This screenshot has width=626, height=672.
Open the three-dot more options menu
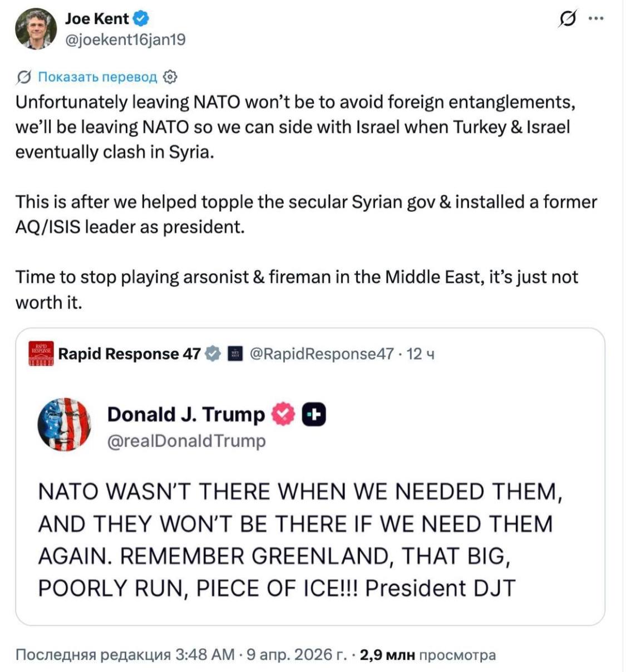coord(596,18)
